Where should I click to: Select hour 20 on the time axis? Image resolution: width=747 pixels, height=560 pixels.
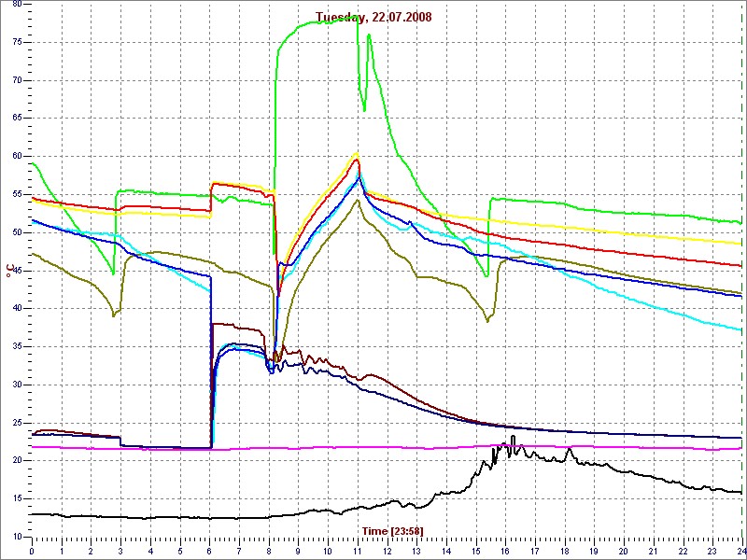pyautogui.click(x=623, y=551)
